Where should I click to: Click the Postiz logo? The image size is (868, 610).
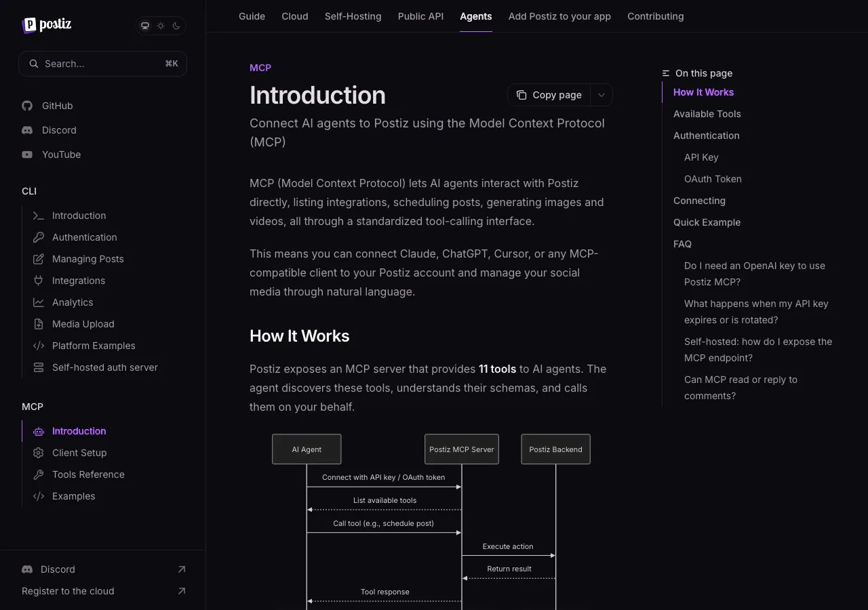pyautogui.click(x=46, y=25)
